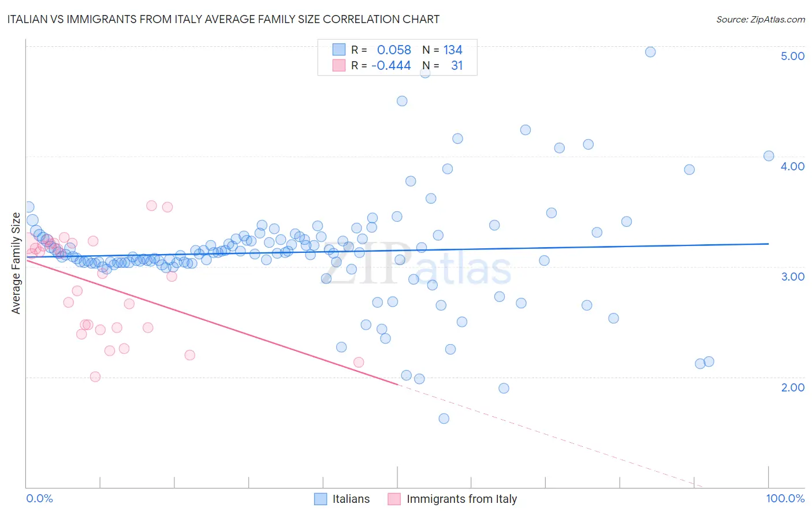This screenshot has width=812, height=515.
Task: Click the highest blue data point near 5.00
Action: (x=650, y=52)
